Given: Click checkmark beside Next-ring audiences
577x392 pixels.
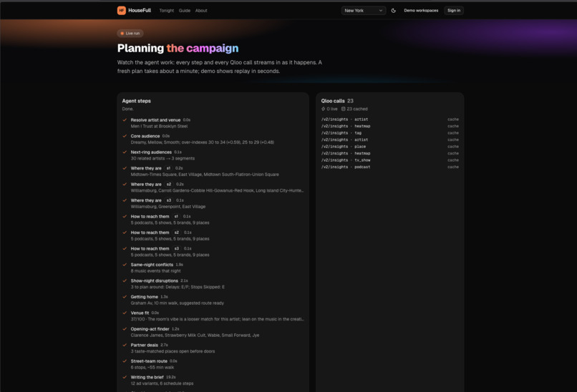Looking at the screenshot, I should [125, 152].
